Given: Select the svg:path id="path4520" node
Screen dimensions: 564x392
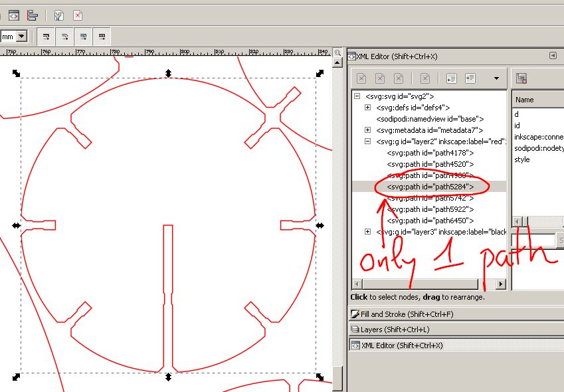Looking at the screenshot, I should (430, 164).
